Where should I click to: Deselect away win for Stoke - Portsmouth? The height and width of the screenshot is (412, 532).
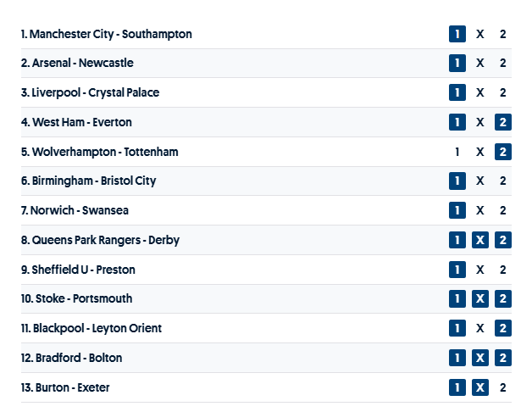[x=503, y=299]
